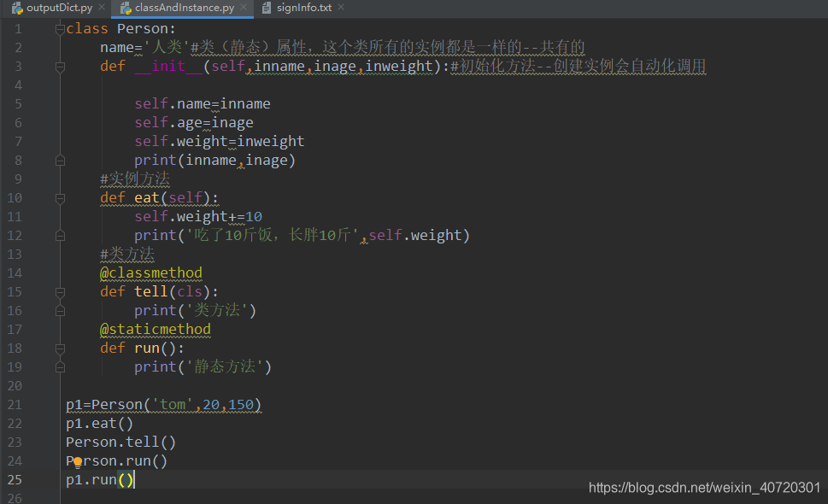Click name='人类' class attribute
The height and width of the screenshot is (504, 828).
coord(144,47)
